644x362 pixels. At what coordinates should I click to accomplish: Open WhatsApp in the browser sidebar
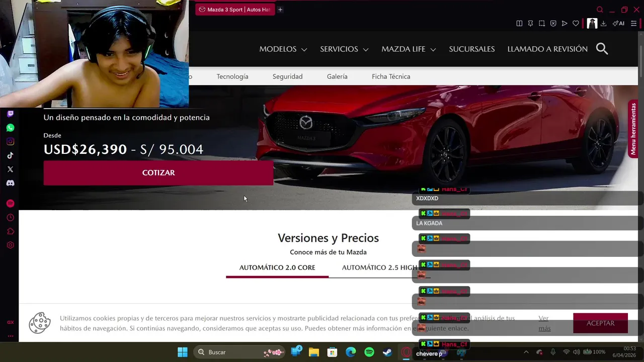(10, 128)
